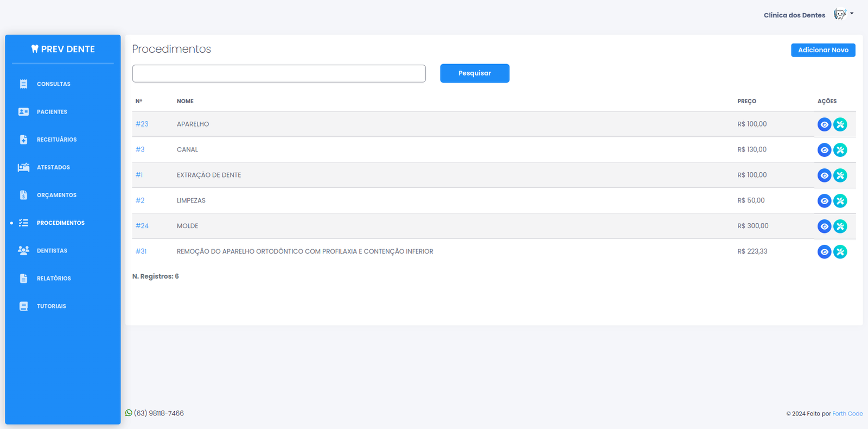This screenshot has height=429, width=868.
Task: Click the view eye icon for APARELHO
Action: click(x=824, y=124)
